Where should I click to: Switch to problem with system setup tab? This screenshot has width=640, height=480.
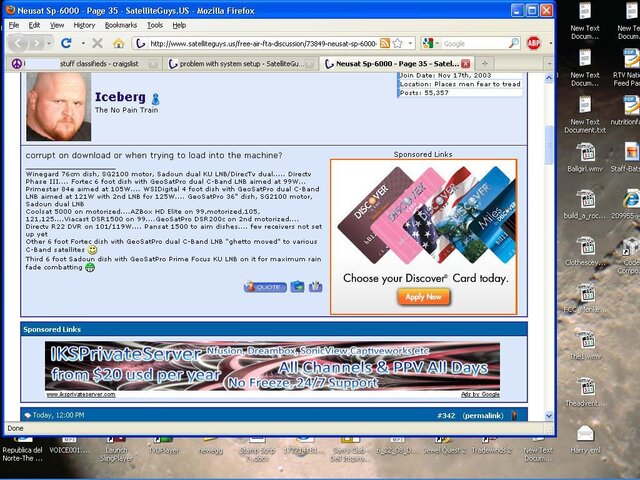coord(240,64)
